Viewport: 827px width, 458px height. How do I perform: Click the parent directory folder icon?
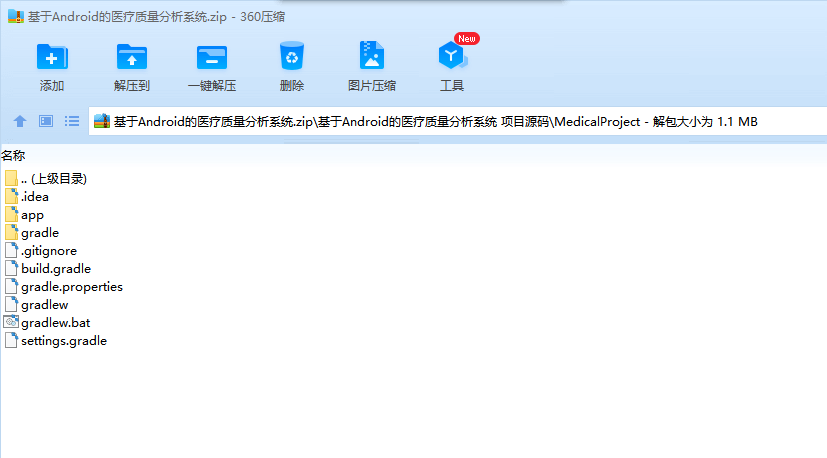click(x=11, y=178)
